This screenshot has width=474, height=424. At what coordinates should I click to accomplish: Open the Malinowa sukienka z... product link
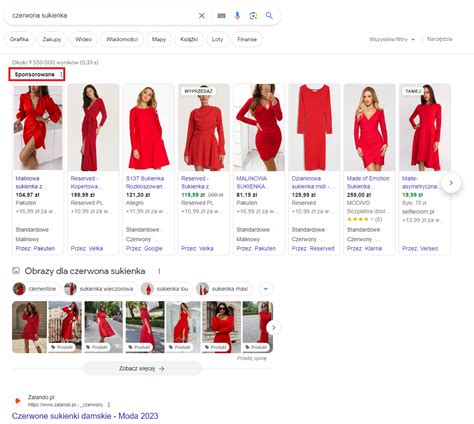pos(31,182)
